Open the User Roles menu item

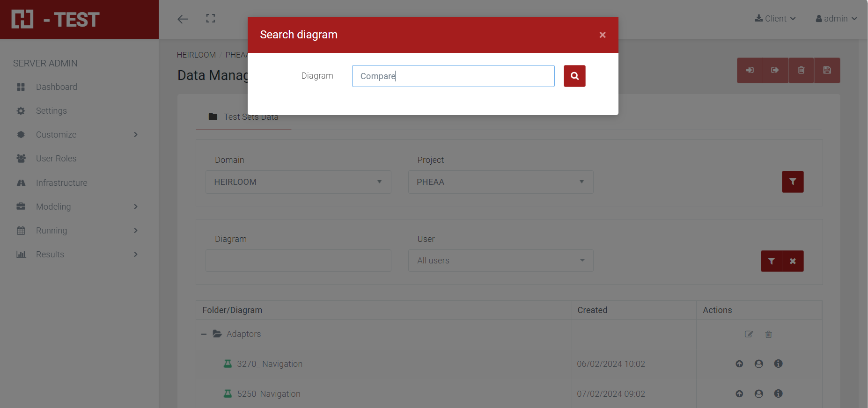(x=56, y=159)
